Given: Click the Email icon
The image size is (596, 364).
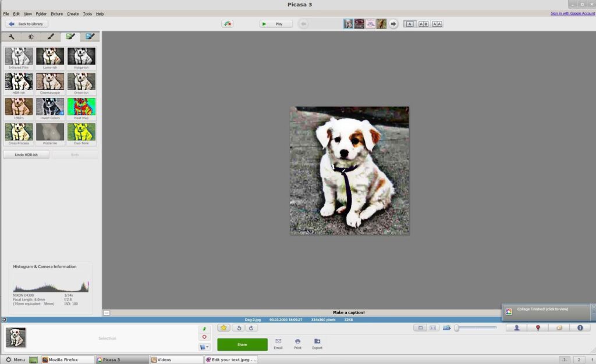Looking at the screenshot, I should pos(278,343).
